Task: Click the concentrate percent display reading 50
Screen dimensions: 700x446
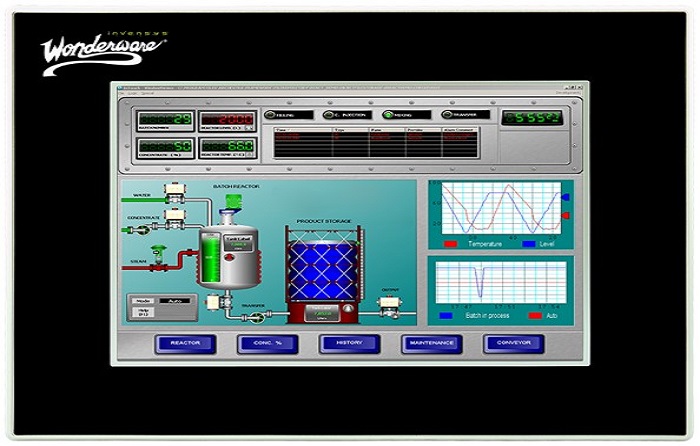Action: click(165, 148)
